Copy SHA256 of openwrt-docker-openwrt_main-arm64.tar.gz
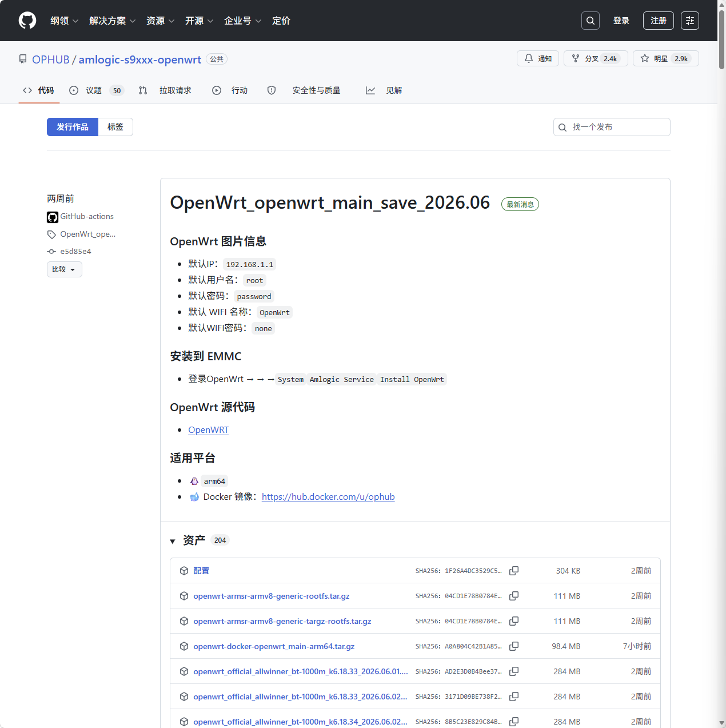 click(x=514, y=646)
